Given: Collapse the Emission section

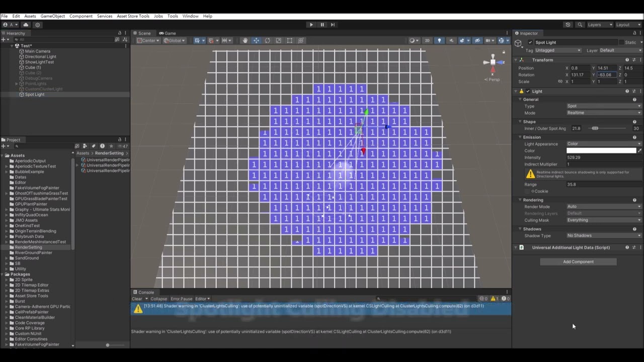Looking at the screenshot, I should (x=520, y=137).
